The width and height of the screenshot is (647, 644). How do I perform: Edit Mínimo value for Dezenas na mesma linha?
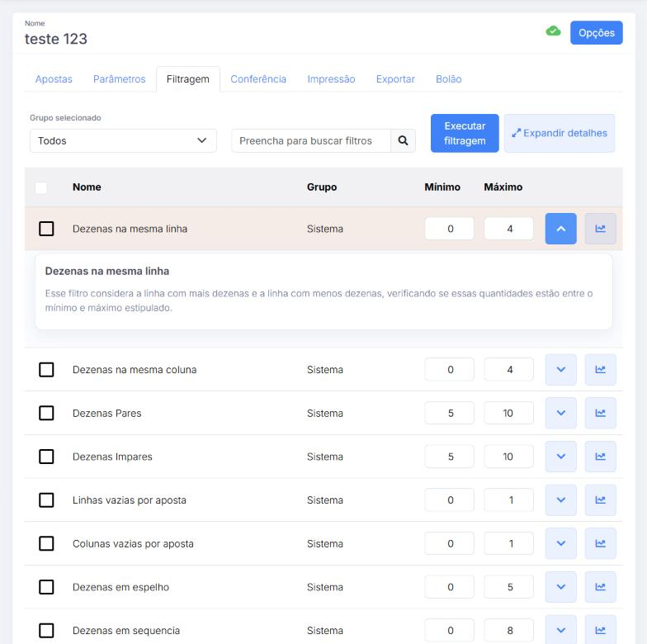(449, 229)
